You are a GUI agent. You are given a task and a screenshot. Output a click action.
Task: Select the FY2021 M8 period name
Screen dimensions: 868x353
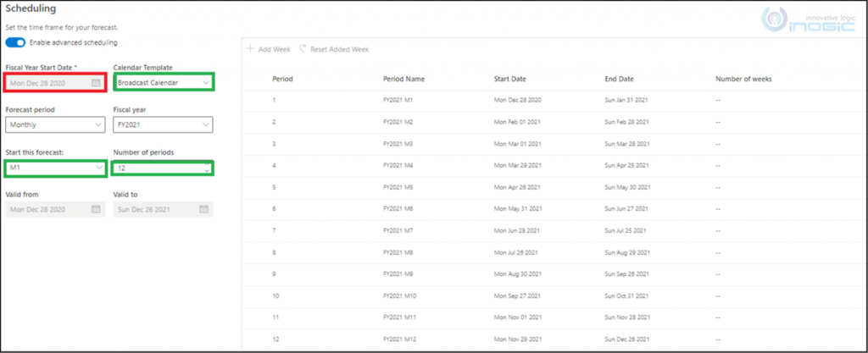398,252
